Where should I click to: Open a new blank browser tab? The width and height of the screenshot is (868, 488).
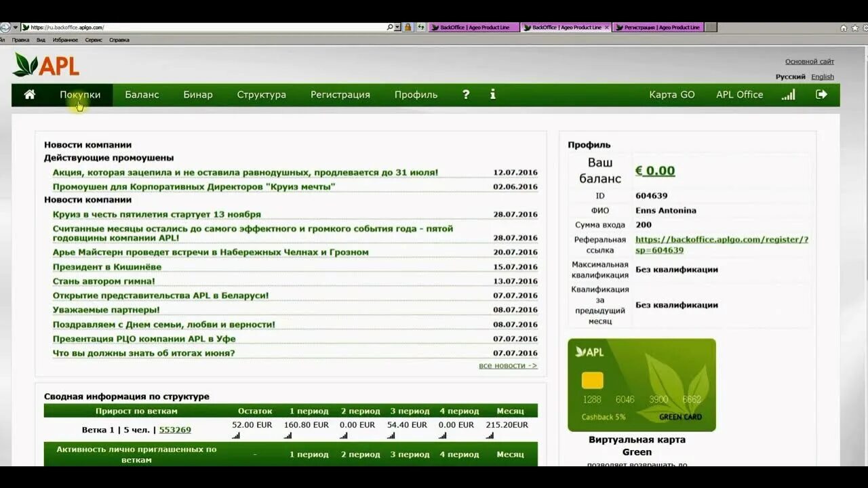(x=711, y=27)
